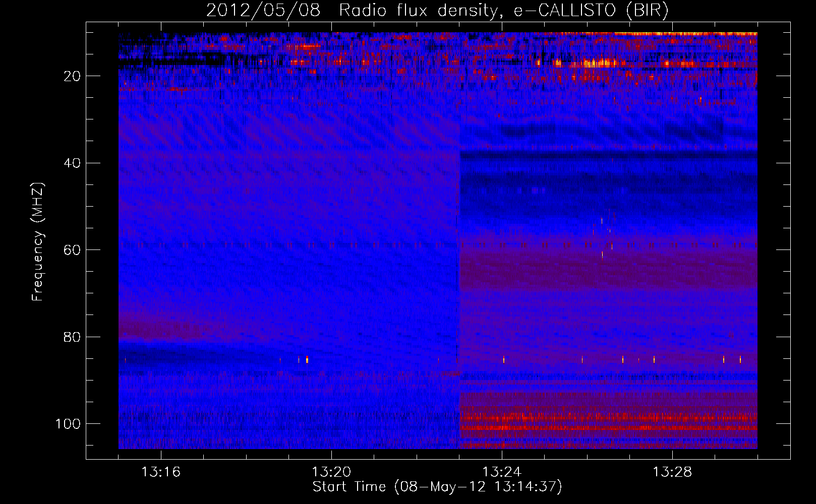Click the 80 frequency tick label
Screen dimensions: 816x504
click(x=73, y=337)
